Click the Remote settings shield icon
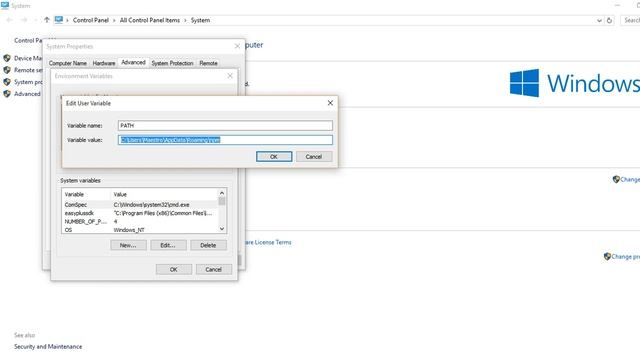This screenshot has height=360, width=640. click(7, 70)
